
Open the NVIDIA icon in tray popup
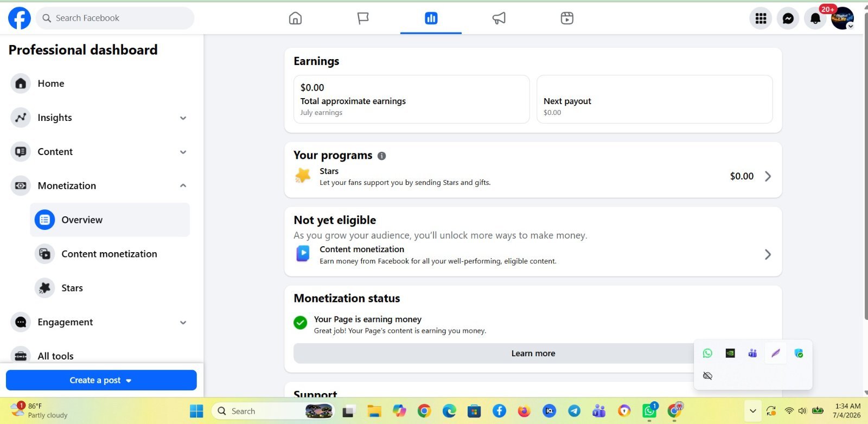click(730, 354)
